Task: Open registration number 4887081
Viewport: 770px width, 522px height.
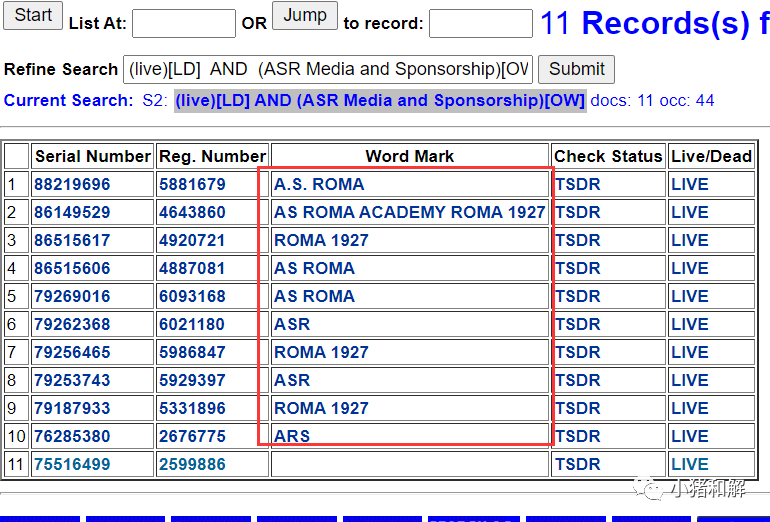Action: [192, 268]
